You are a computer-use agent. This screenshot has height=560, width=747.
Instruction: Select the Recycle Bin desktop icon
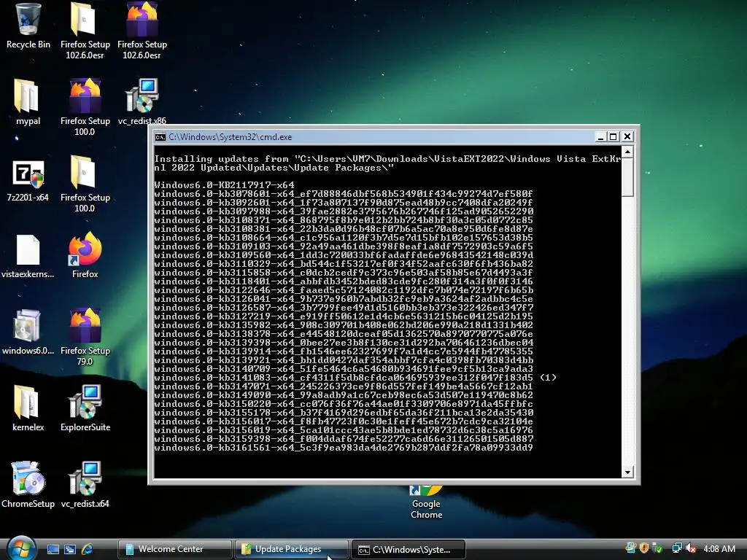click(x=28, y=26)
